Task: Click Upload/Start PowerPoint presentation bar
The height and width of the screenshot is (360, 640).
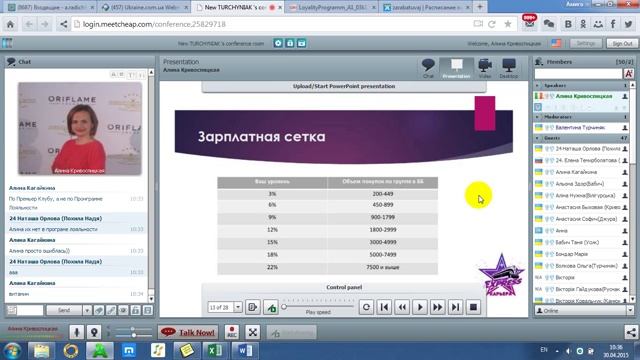Action: tap(344, 87)
